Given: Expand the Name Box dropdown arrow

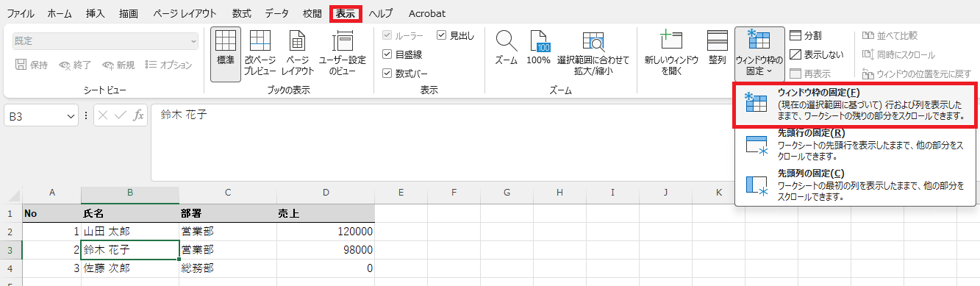Looking at the screenshot, I should tap(71, 115).
